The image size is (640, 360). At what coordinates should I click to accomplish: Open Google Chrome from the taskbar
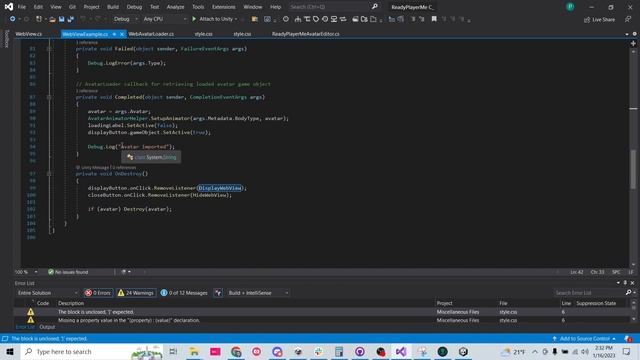(x=236, y=351)
